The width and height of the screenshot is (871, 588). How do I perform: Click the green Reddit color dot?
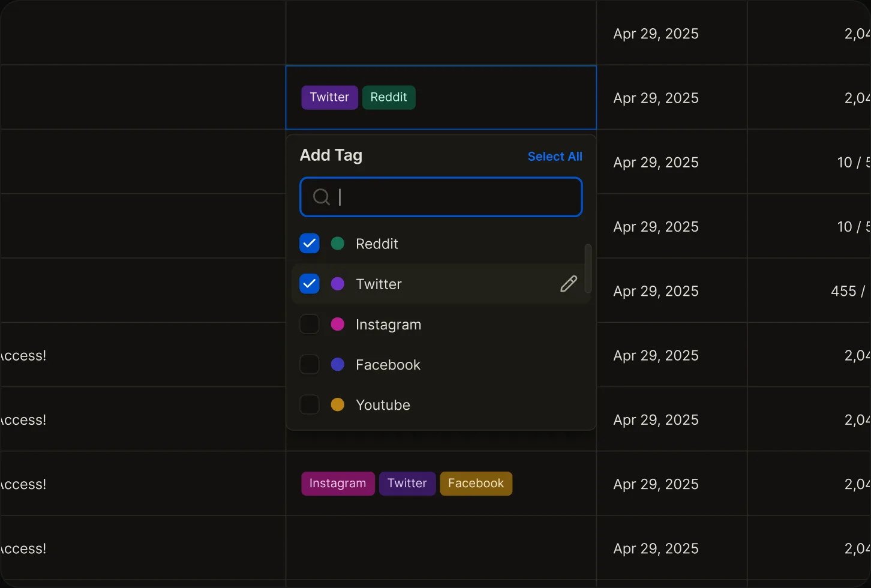338,244
